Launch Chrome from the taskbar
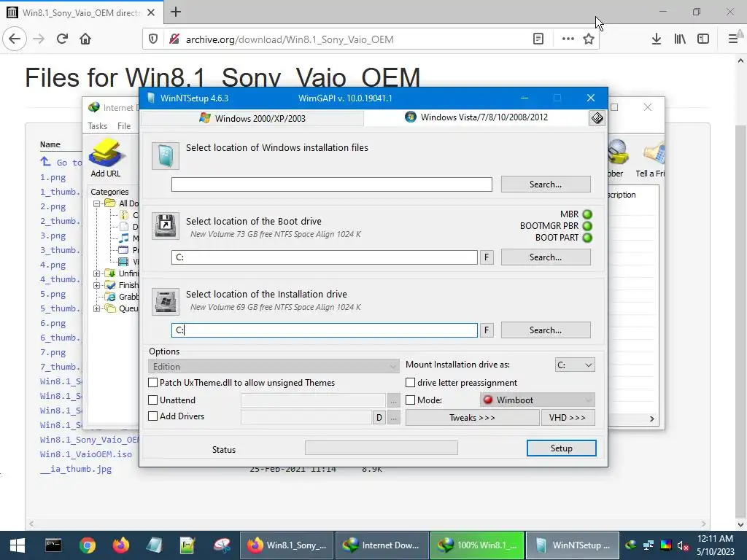Screen dimensions: 747x560 point(88,545)
